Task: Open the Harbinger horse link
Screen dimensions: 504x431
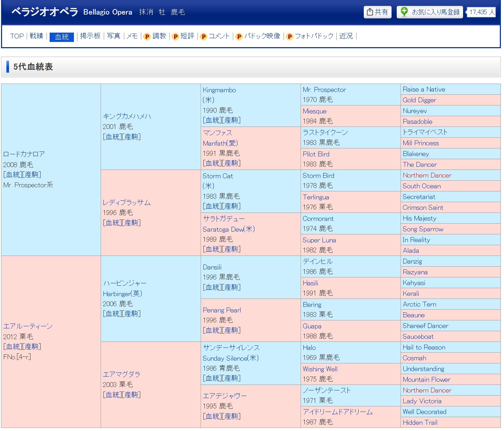Action: tap(122, 294)
